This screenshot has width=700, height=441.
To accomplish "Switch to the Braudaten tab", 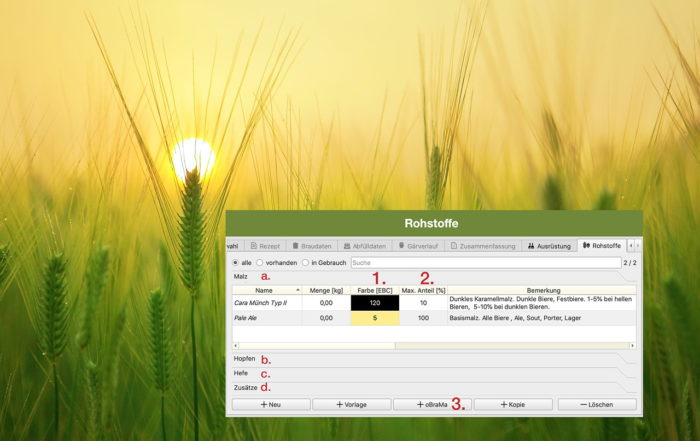I will click(311, 245).
